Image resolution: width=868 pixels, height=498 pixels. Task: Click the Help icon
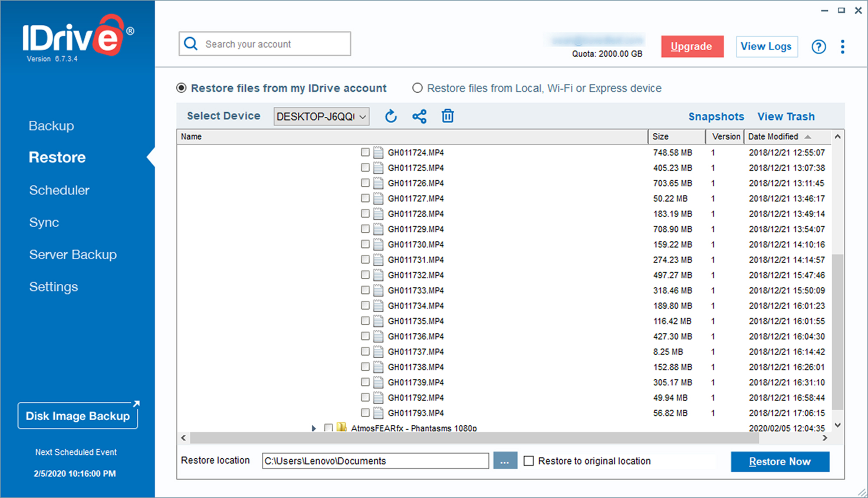pos(819,46)
